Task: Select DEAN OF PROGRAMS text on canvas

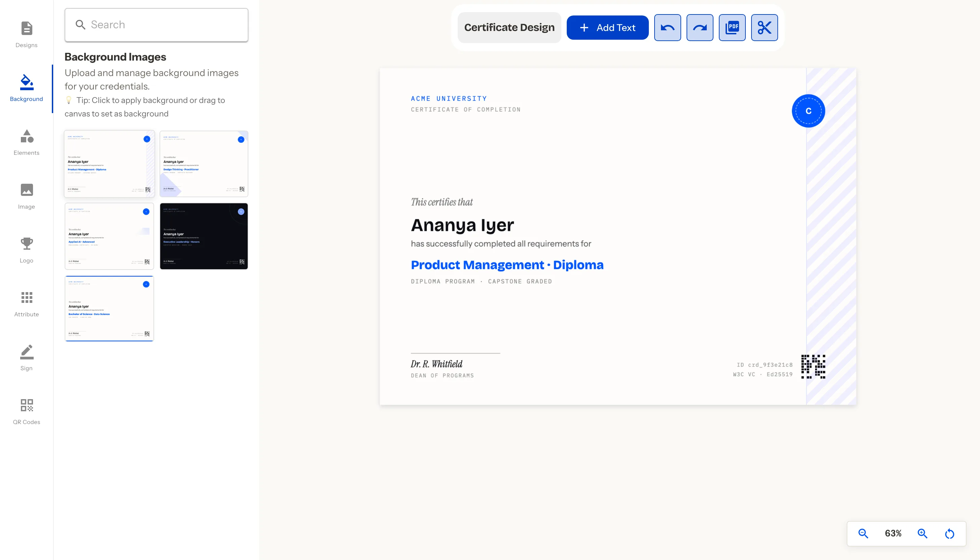Action: 442,376
